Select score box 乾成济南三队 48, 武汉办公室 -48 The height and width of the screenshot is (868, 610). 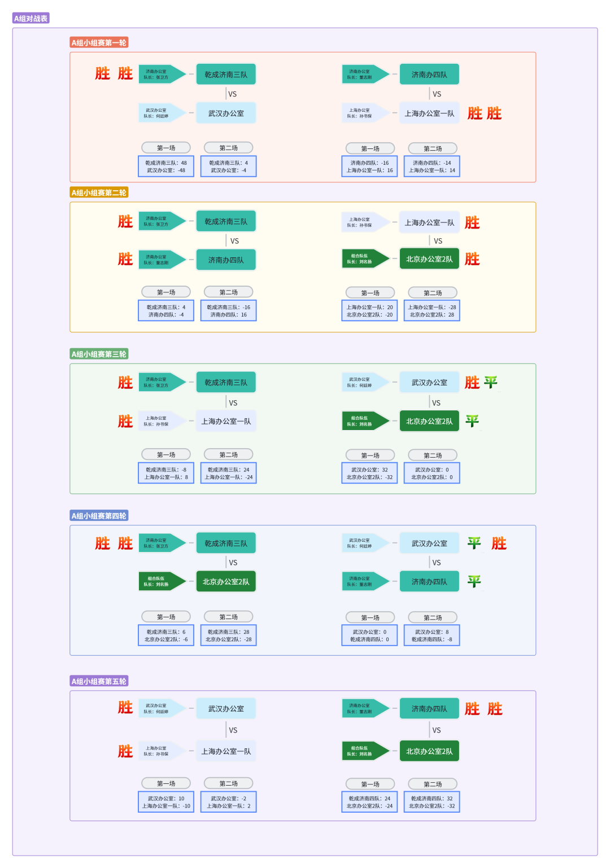point(166,166)
